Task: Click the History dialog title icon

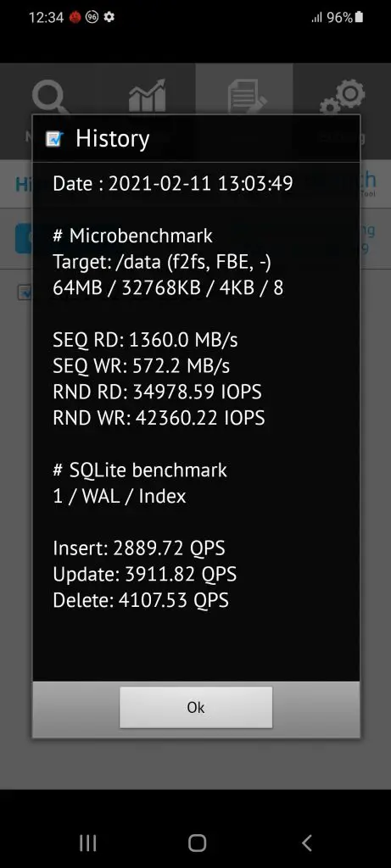Action: click(54, 138)
